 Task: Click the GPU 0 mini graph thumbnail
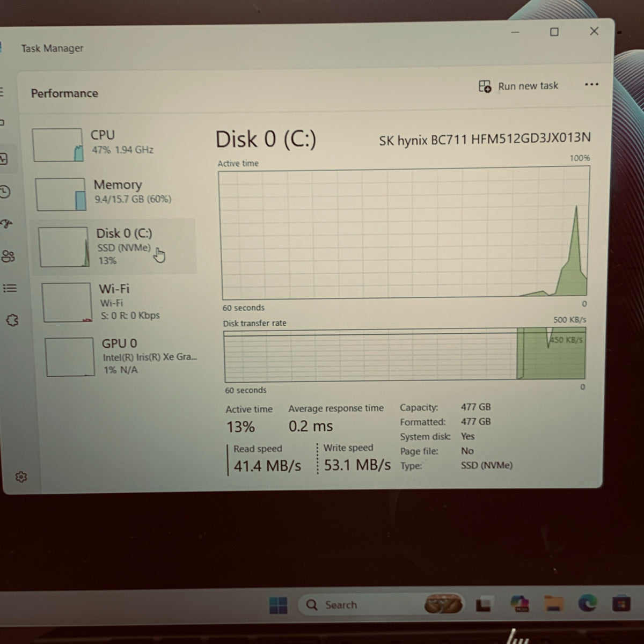(70, 357)
